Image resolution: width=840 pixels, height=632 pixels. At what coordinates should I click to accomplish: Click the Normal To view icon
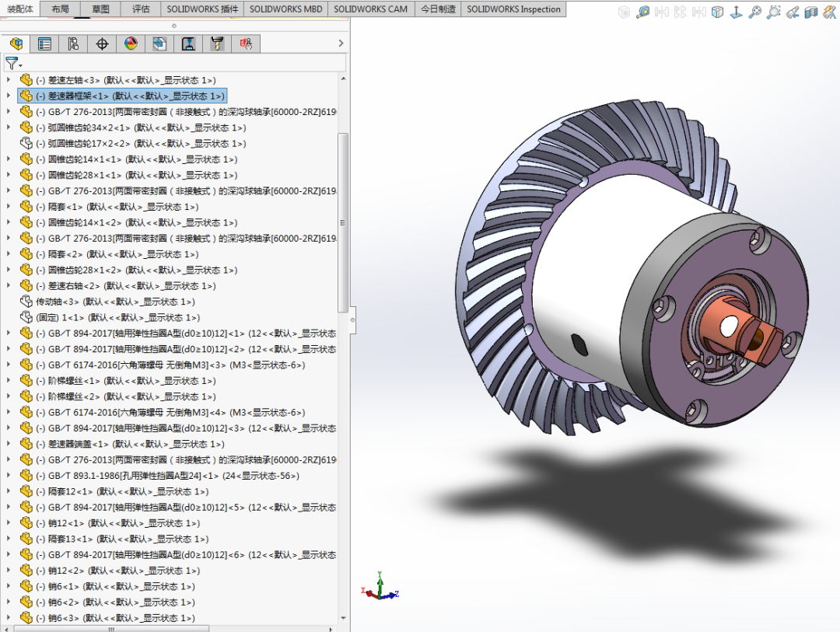tap(737, 12)
